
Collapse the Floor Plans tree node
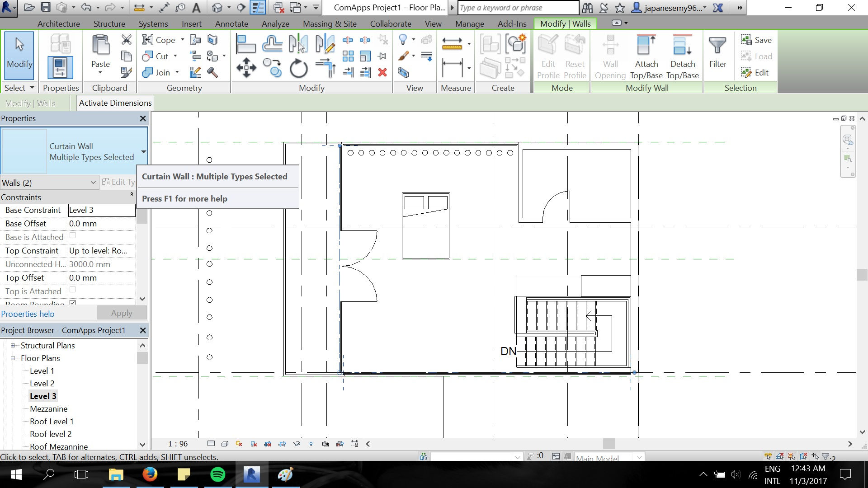point(13,358)
